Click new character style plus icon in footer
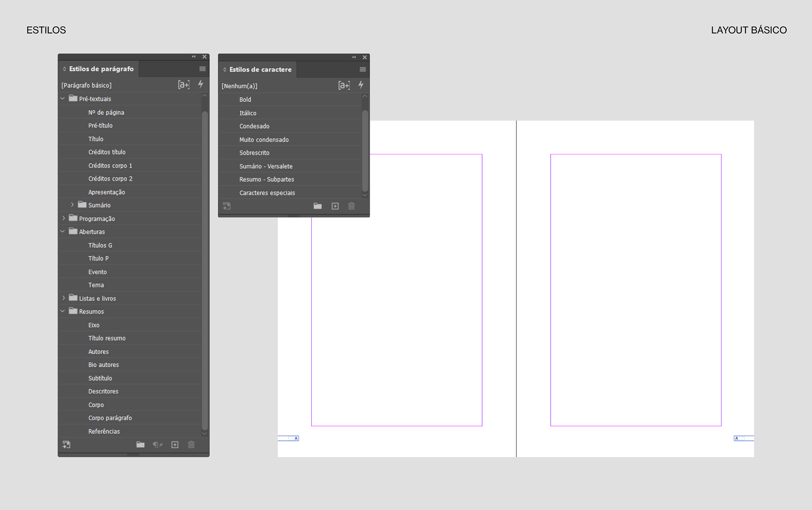Viewport: 812px width, 510px height. [x=335, y=206]
